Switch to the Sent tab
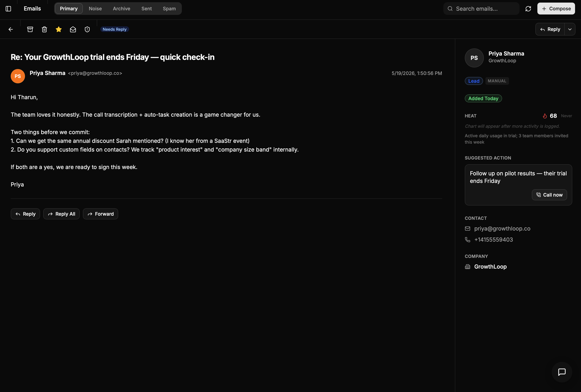 [146, 9]
